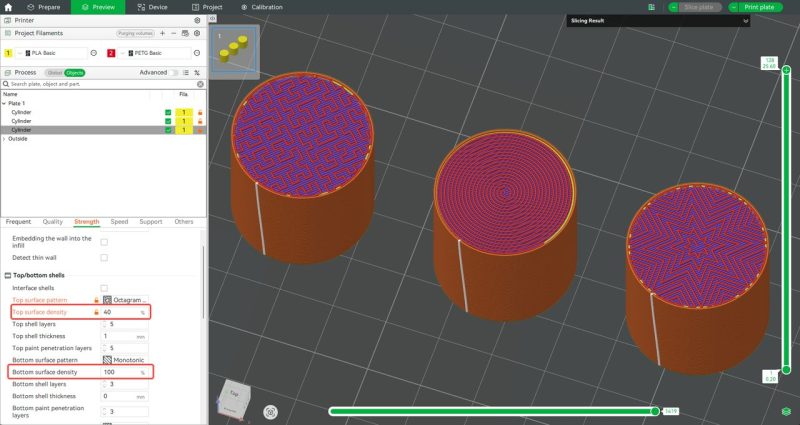Expand the Slicing Result panel

pyautogui.click(x=746, y=20)
